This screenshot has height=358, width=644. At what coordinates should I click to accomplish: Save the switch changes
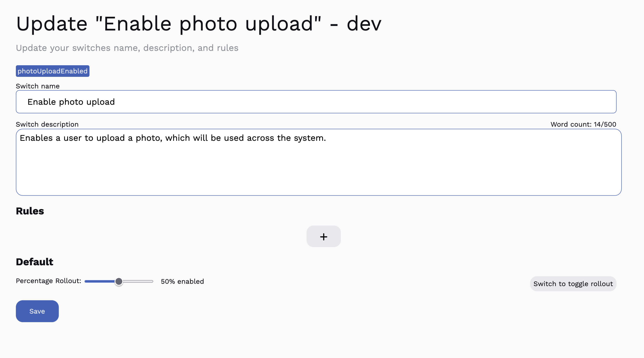click(37, 311)
